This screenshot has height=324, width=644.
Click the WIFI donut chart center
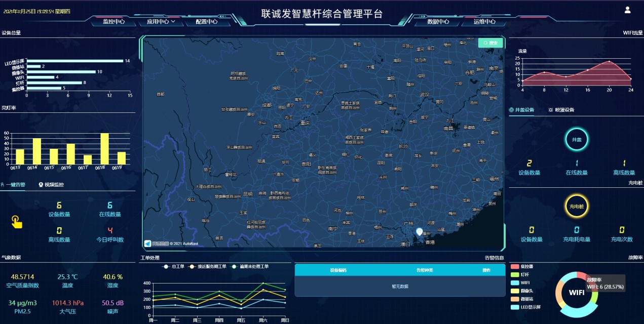(x=577, y=292)
